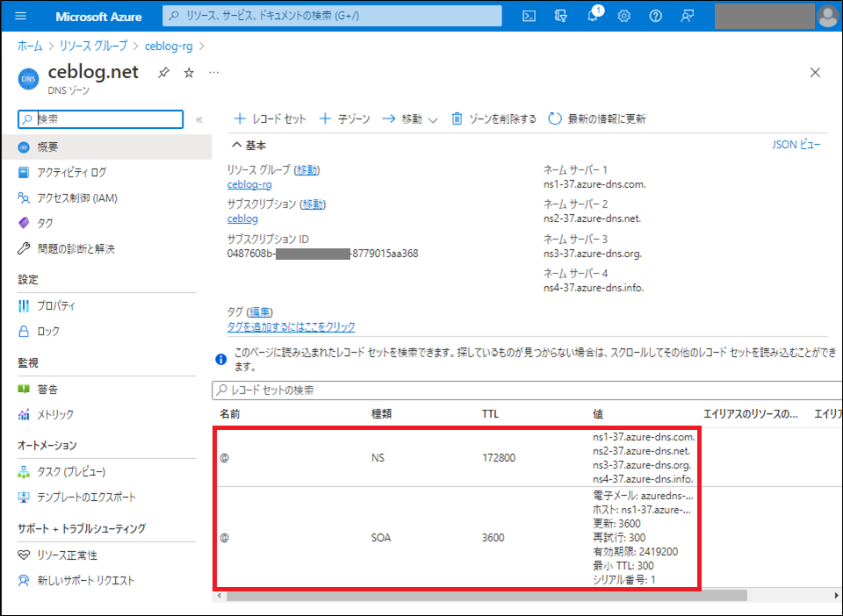Viewport: 843px width, 616px height.
Task: Open the directories and subscriptions filter icon
Action: pos(561,16)
